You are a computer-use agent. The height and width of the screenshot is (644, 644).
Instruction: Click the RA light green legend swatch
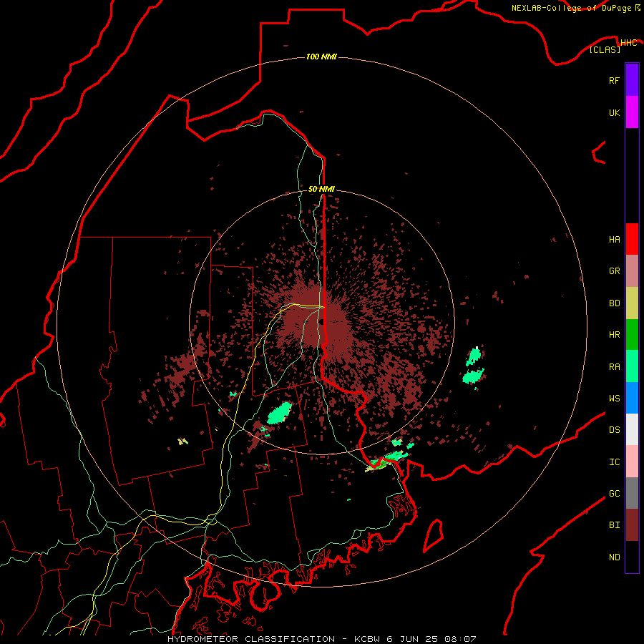click(632, 366)
